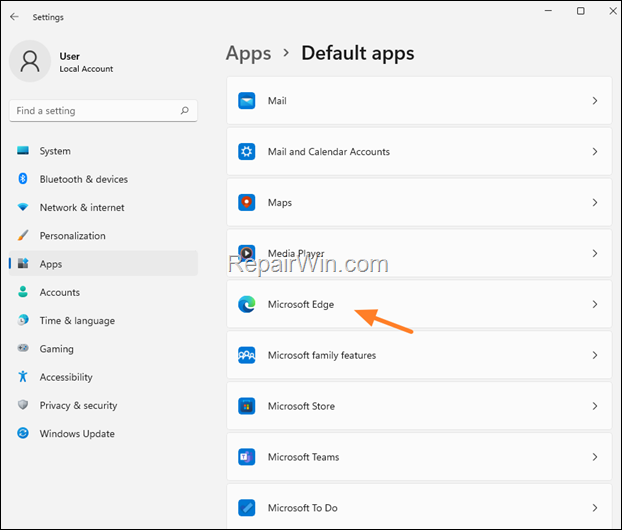Screen dimensions: 622x530
Task: Click the Windows Update sync icon
Action: click(x=23, y=433)
